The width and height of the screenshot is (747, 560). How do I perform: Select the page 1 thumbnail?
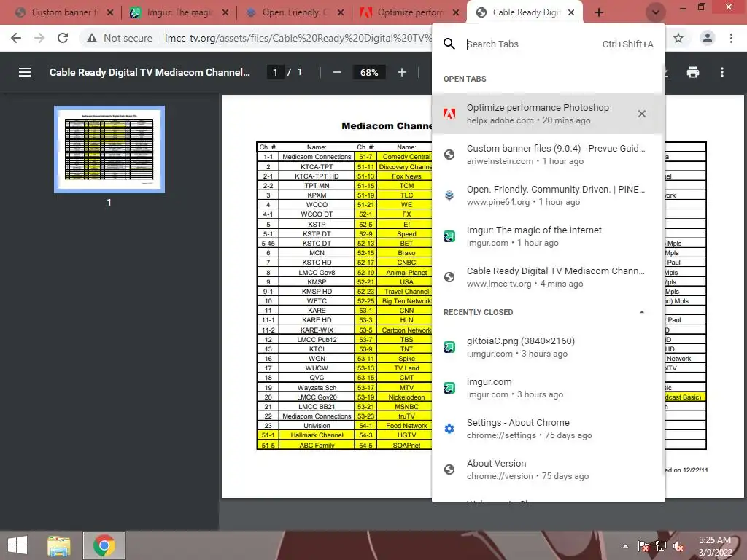(x=109, y=149)
